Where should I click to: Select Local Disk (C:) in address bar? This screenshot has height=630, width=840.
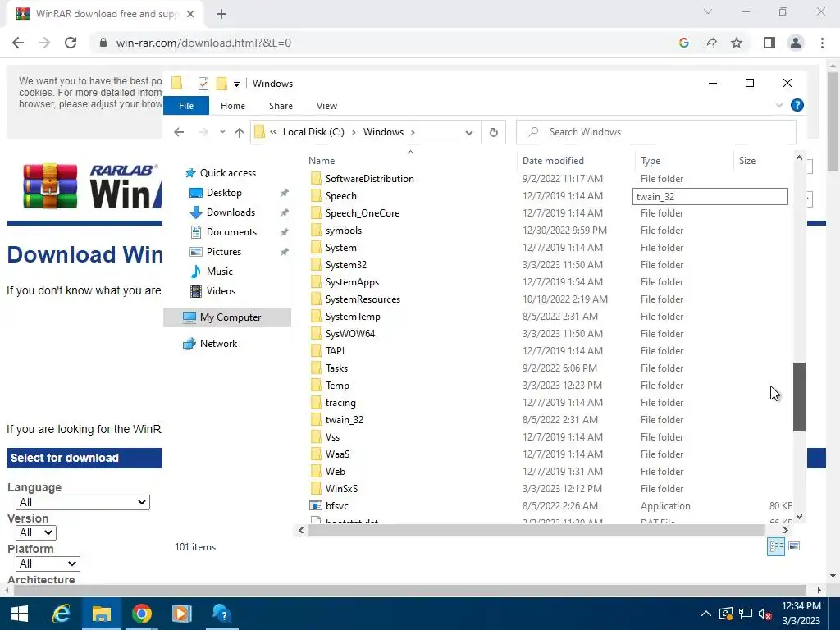pyautogui.click(x=313, y=132)
